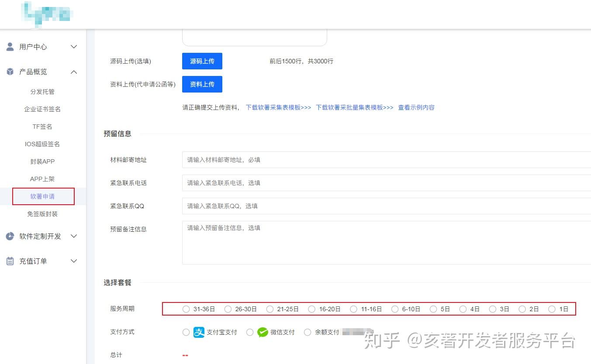The height and width of the screenshot is (364, 591).
Task: Select the 1日 service period
Action: (x=552, y=309)
